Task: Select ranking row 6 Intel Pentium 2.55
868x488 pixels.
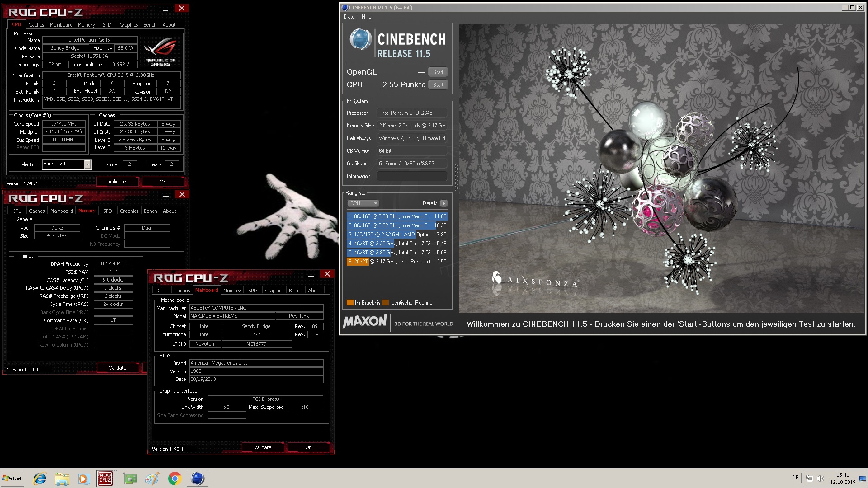Action: click(x=397, y=262)
